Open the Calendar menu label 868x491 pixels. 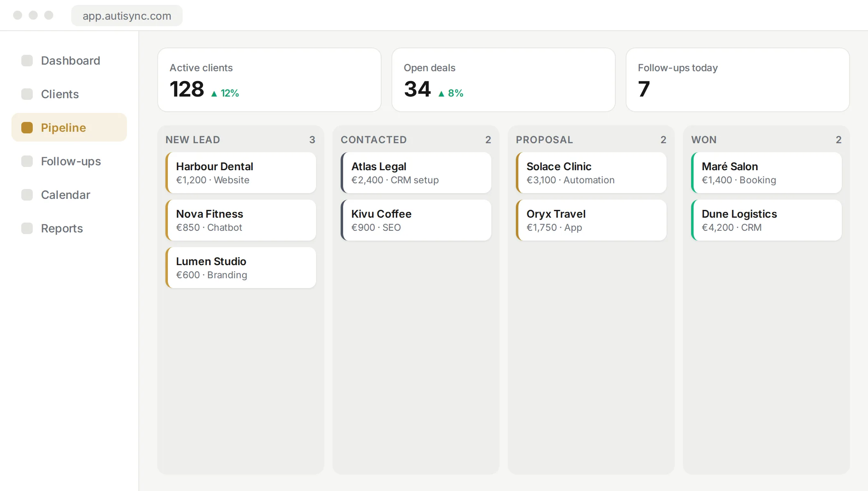[x=66, y=195]
